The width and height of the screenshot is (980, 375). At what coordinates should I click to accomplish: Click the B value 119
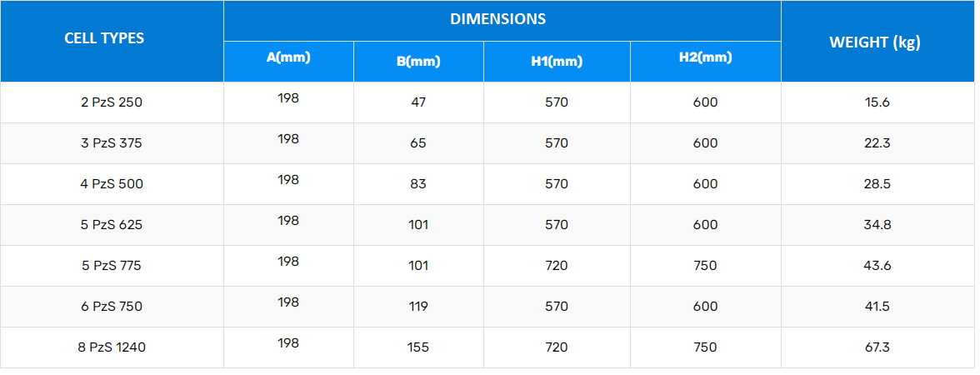418,307
